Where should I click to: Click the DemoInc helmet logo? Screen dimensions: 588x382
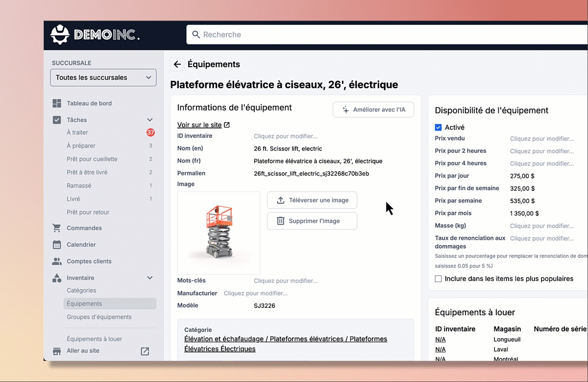(x=60, y=35)
